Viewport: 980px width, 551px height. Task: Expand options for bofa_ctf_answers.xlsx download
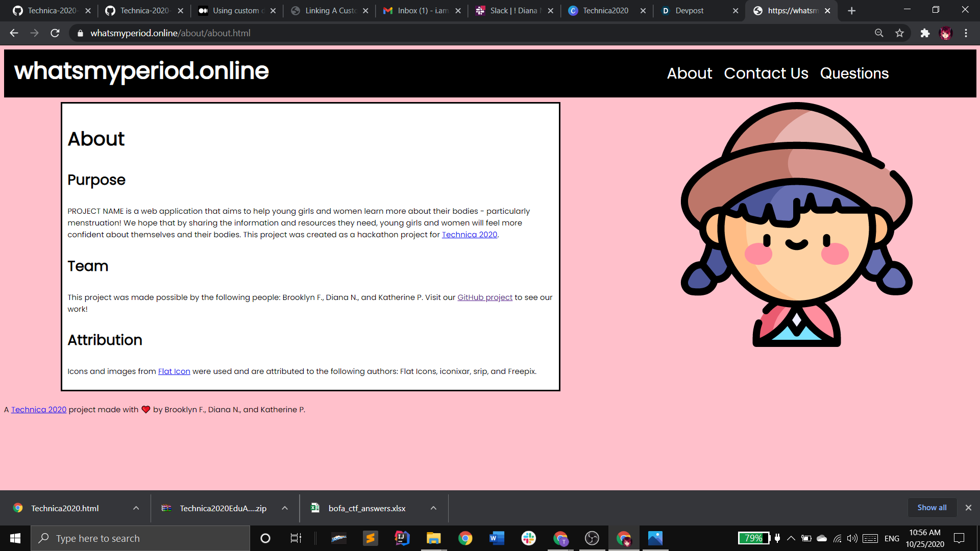[x=433, y=508]
